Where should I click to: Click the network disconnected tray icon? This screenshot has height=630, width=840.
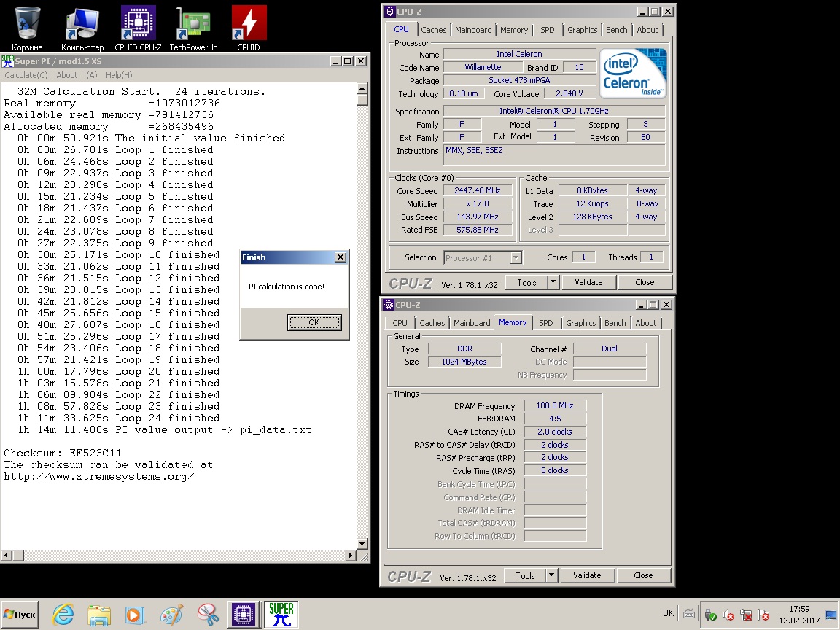pyautogui.click(x=746, y=615)
